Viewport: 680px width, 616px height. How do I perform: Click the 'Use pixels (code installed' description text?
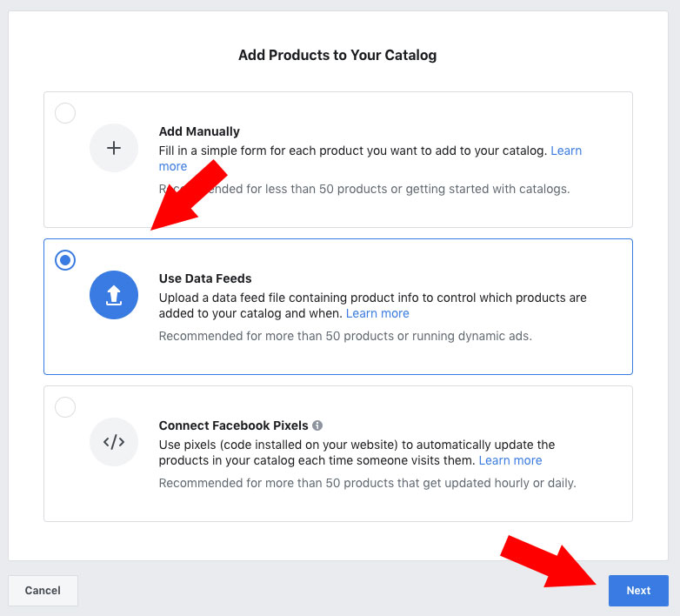[357, 452]
